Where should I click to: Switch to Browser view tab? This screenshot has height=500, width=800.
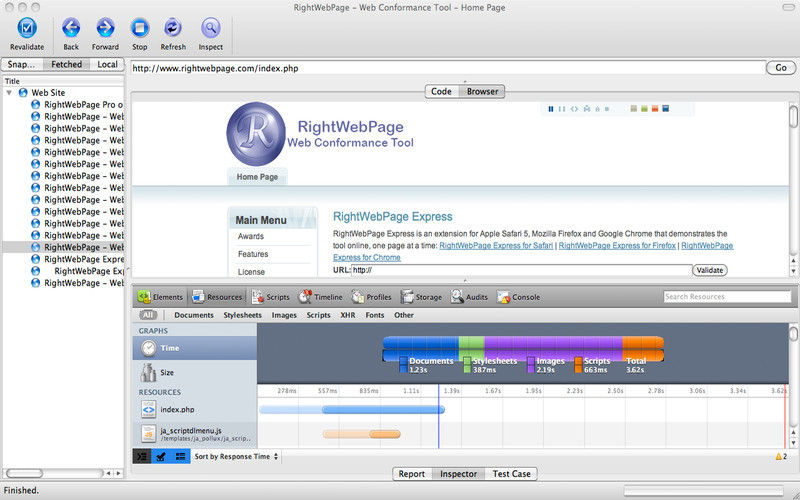click(482, 91)
